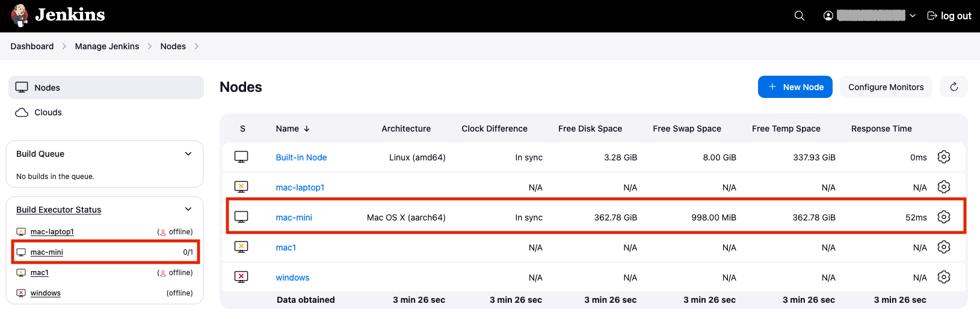The height and width of the screenshot is (319, 980).
Task: Click offline status icon in mac-laptop1 row
Action: (x=241, y=187)
